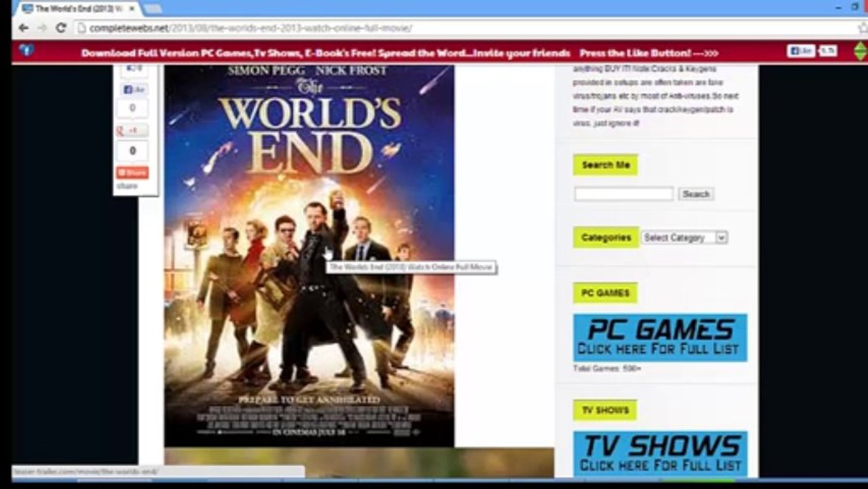Click the green up/down arrows on the red banner

pyautogui.click(x=860, y=52)
